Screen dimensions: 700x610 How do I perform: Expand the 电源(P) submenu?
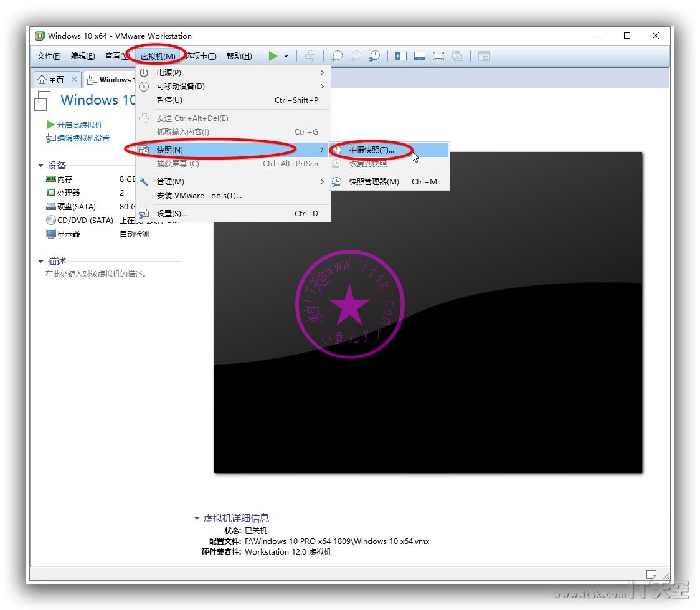pos(234,72)
